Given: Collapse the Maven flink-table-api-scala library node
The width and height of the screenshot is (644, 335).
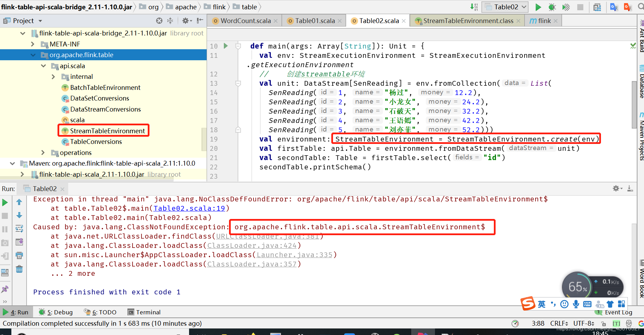Looking at the screenshot, I should click(x=12, y=164).
